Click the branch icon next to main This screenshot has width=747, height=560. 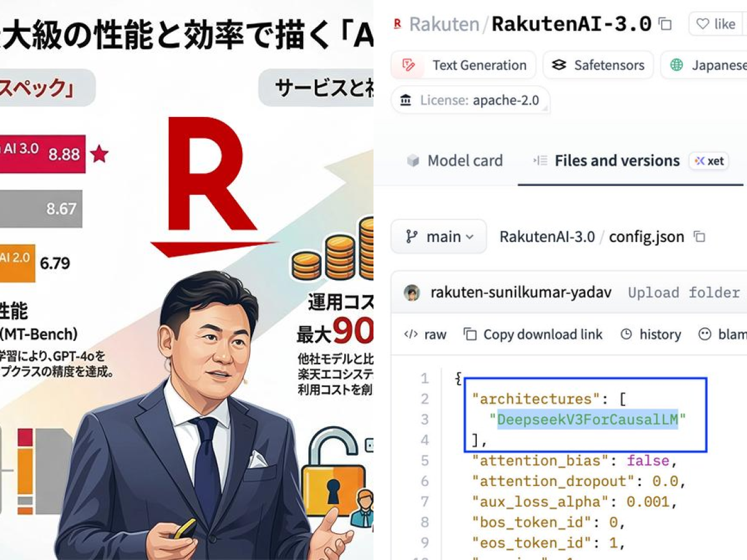[411, 236]
